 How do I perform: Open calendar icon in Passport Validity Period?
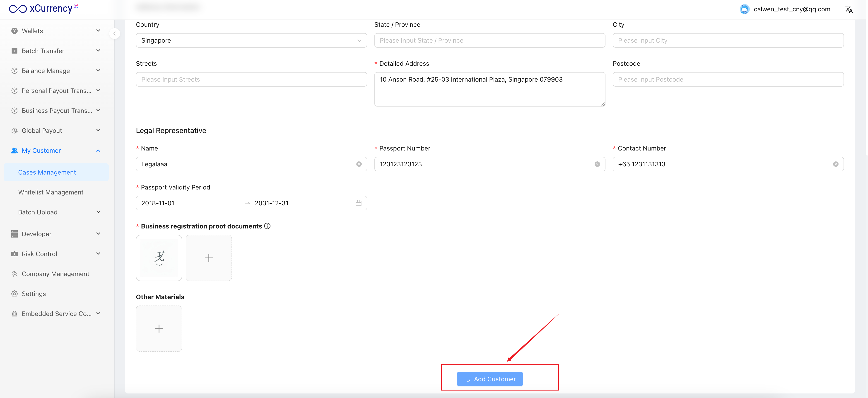359,203
